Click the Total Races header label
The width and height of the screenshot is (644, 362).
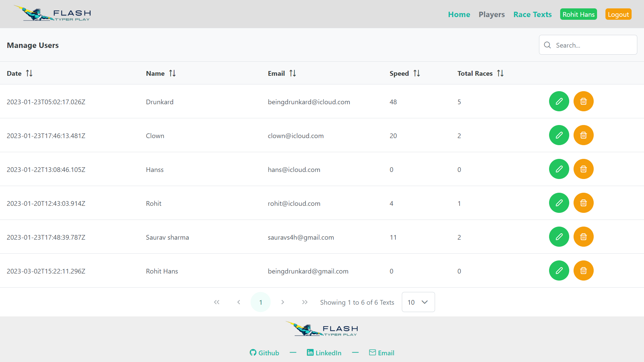tap(475, 73)
